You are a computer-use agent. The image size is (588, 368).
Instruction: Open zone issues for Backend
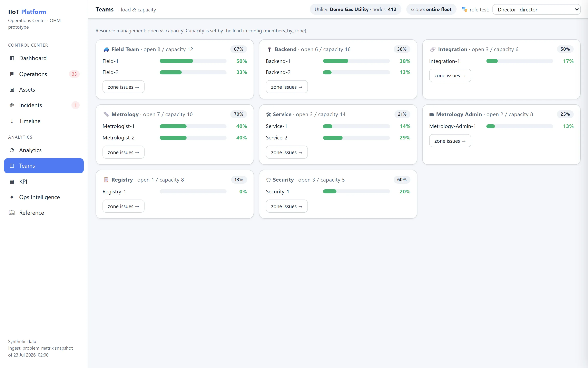click(x=287, y=87)
